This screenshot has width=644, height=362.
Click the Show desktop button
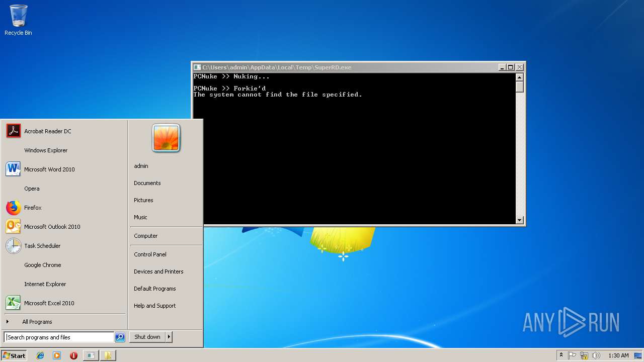click(638, 355)
